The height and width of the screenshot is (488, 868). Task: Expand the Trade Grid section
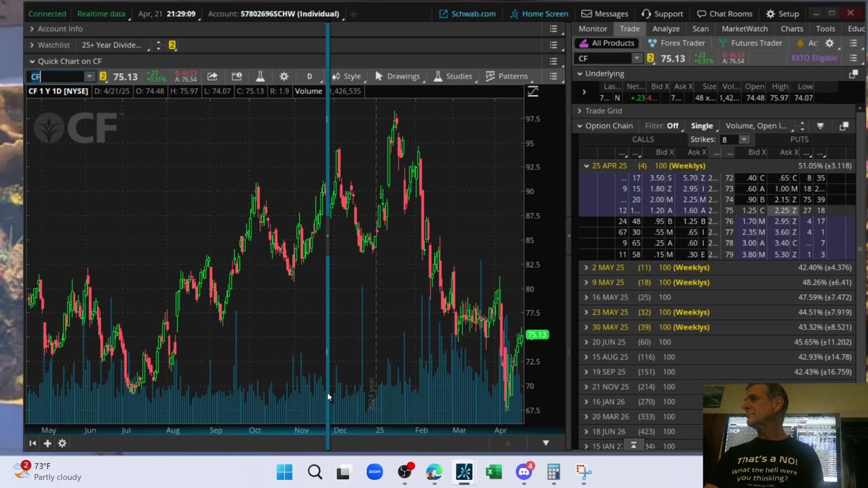[x=579, y=110]
